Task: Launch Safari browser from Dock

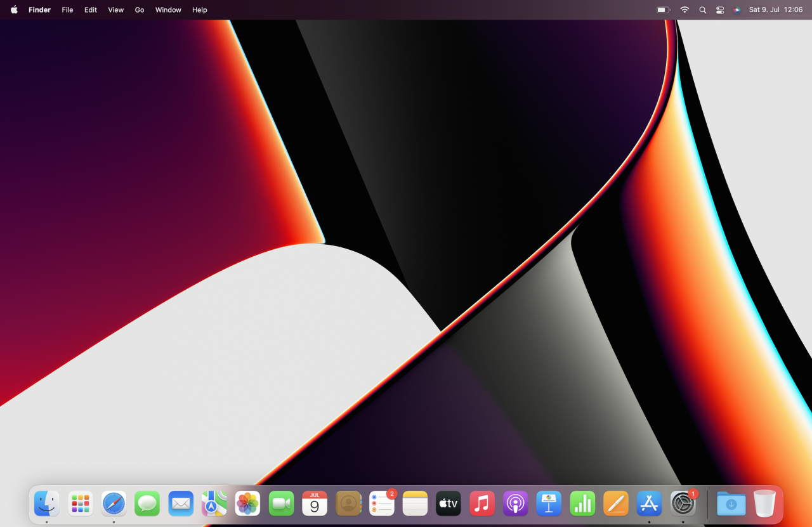Action: tap(114, 504)
